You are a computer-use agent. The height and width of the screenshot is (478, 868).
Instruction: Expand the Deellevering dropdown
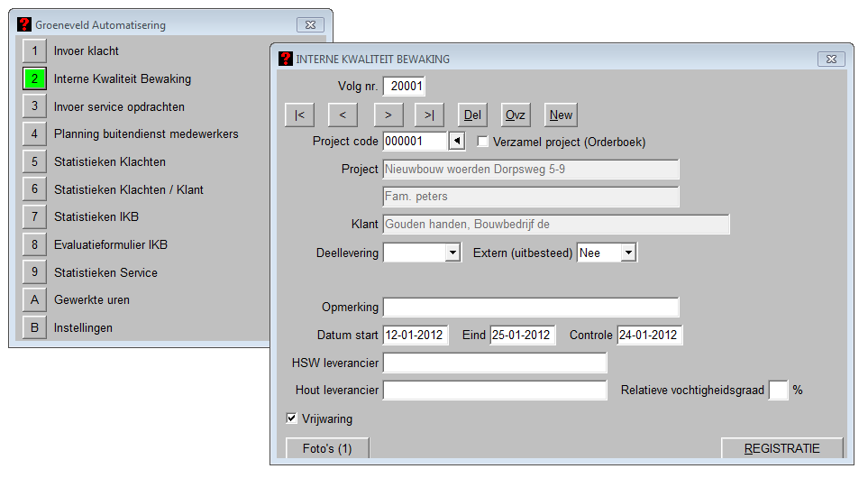(452, 253)
